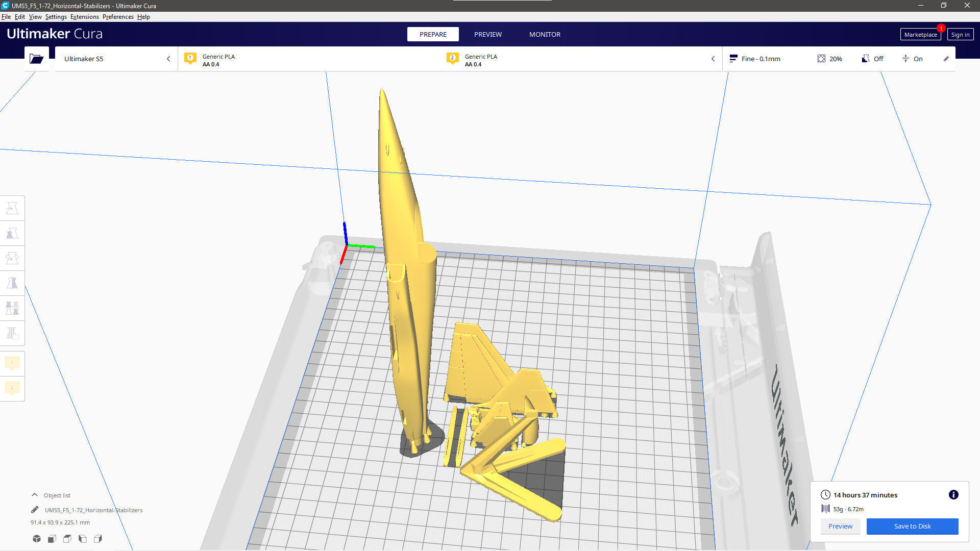Select the Per Model Settings tool
Viewport: 980px width, 551px height.
12,308
